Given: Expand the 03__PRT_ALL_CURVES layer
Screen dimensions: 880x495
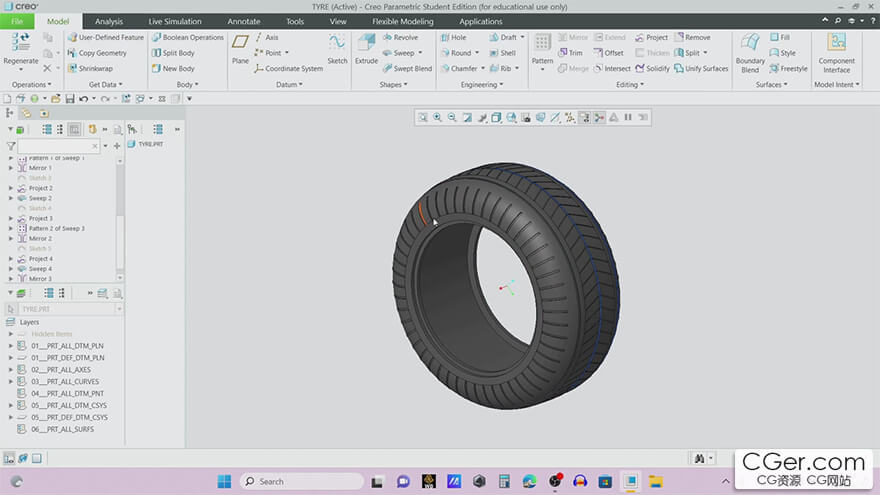Looking at the screenshot, I should click(11, 381).
